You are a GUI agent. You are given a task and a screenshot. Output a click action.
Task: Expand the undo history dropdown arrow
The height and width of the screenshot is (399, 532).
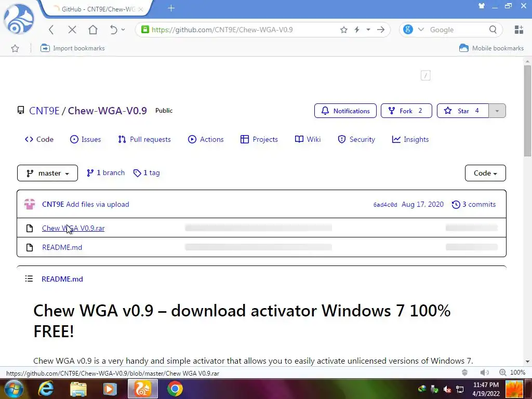(123, 30)
